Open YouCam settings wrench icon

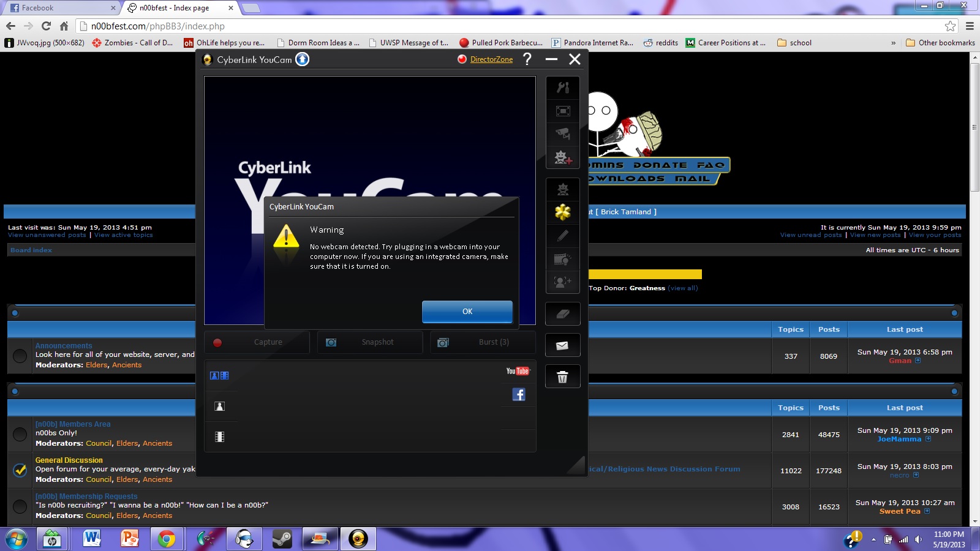(x=562, y=88)
